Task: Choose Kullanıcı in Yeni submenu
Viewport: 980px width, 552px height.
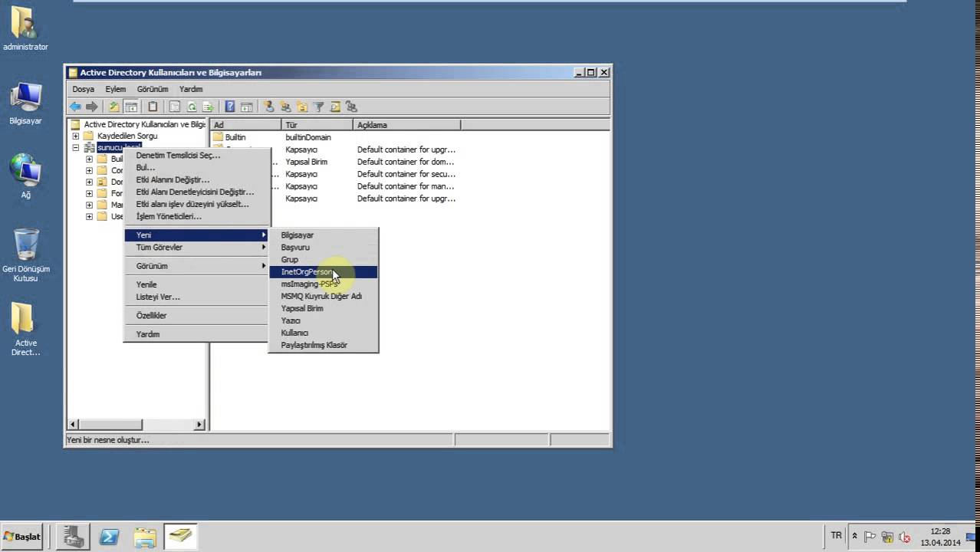Action: (323, 333)
